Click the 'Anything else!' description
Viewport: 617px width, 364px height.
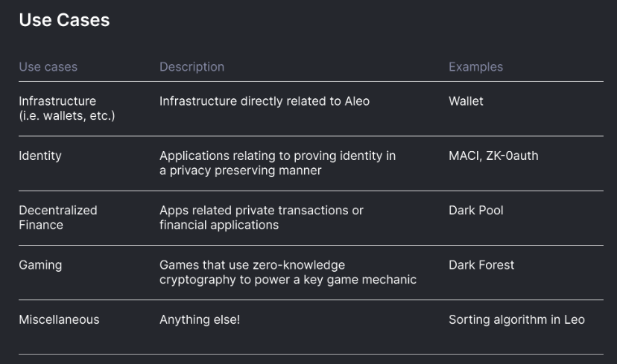coord(200,319)
